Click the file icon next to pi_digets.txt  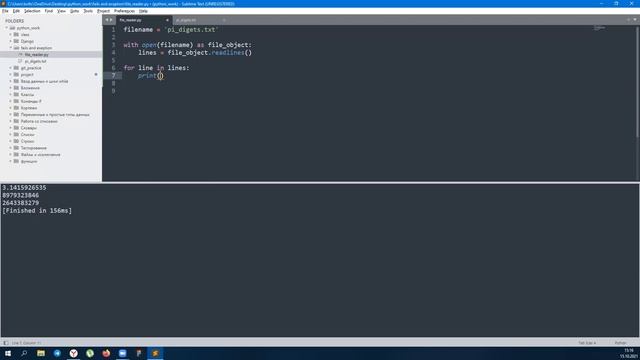20,61
